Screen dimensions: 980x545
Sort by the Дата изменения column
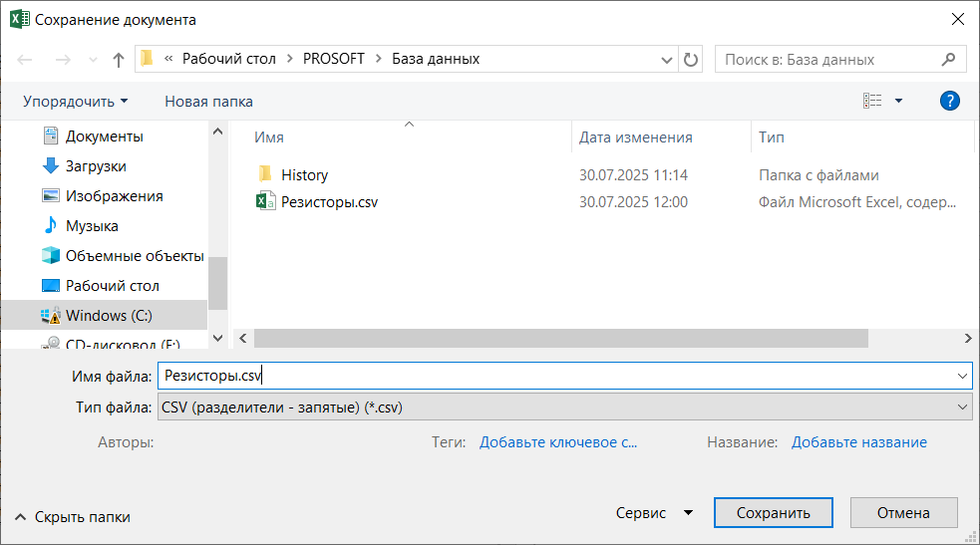pos(636,137)
